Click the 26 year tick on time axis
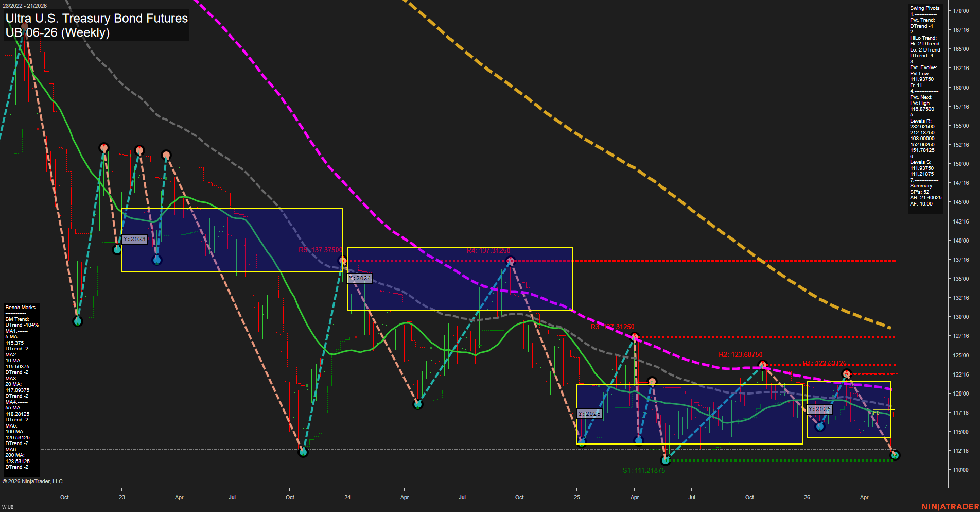This screenshot has height=512, width=980. coord(807,497)
